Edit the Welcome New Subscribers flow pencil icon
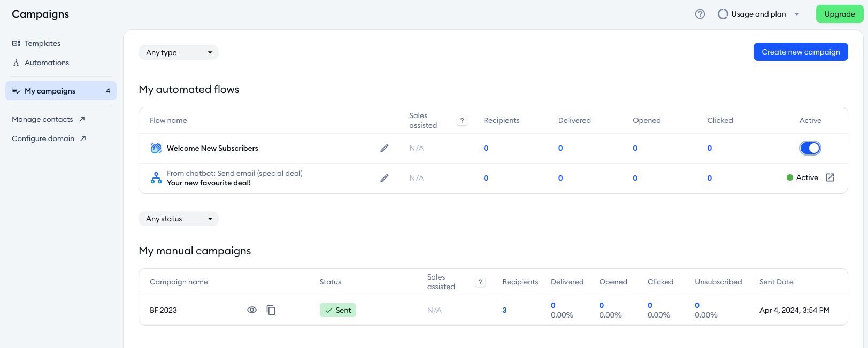Viewport: 868px width, 348px height. pos(384,148)
